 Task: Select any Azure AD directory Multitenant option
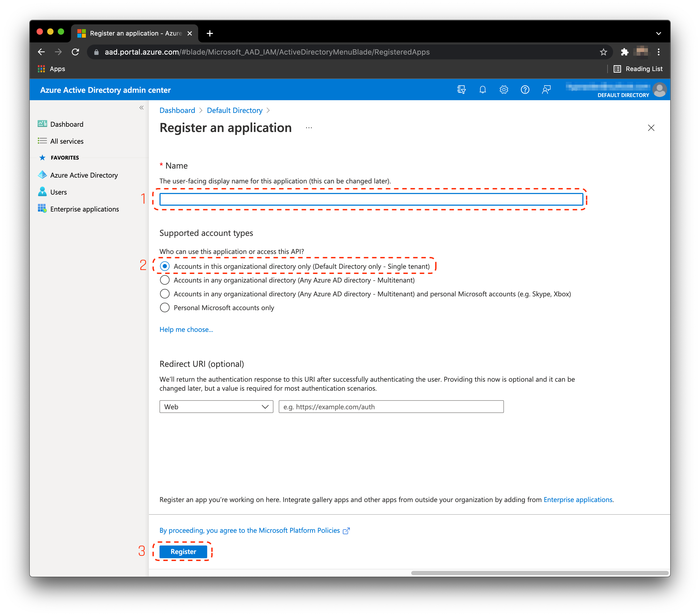[165, 280]
